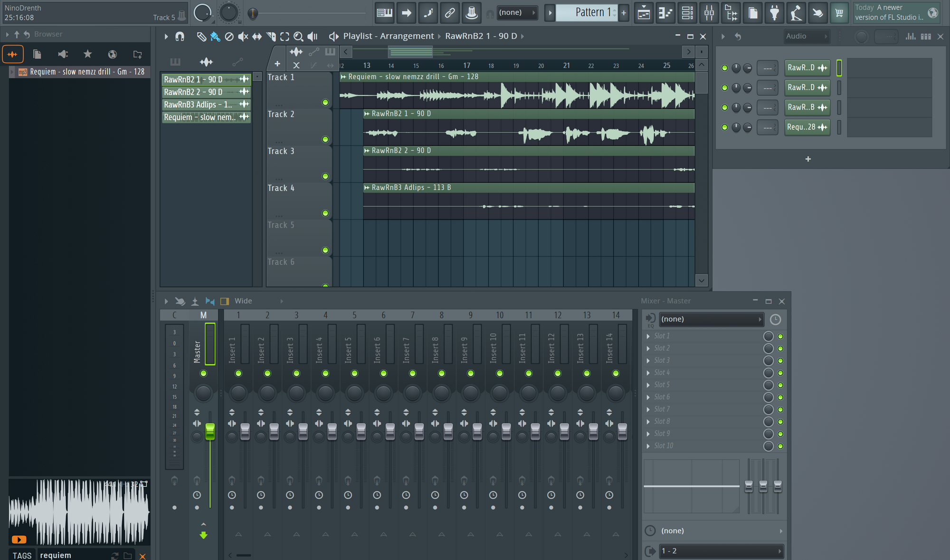Screen dimensions: 950x560
Task: Click the plug icon for plugin picker
Action: 774,13
